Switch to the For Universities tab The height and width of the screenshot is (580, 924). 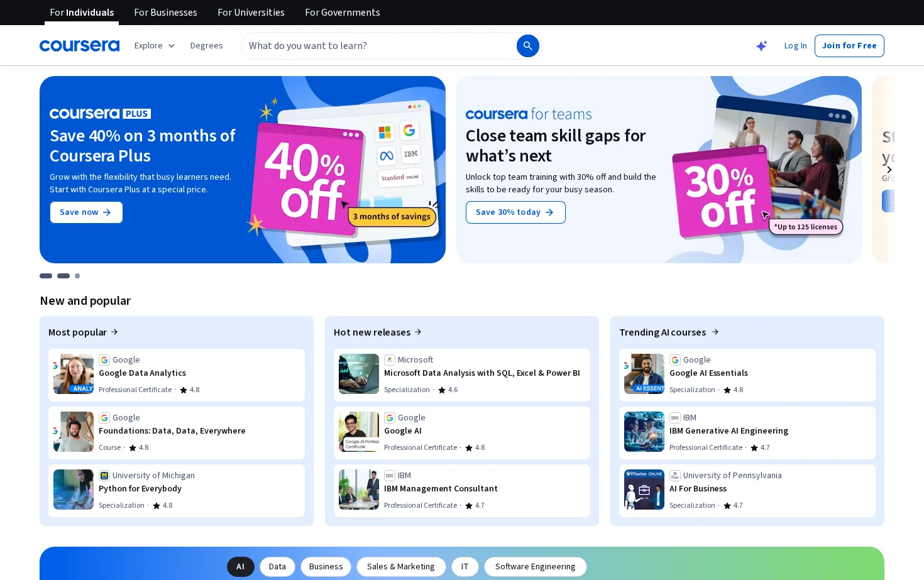[x=251, y=13]
